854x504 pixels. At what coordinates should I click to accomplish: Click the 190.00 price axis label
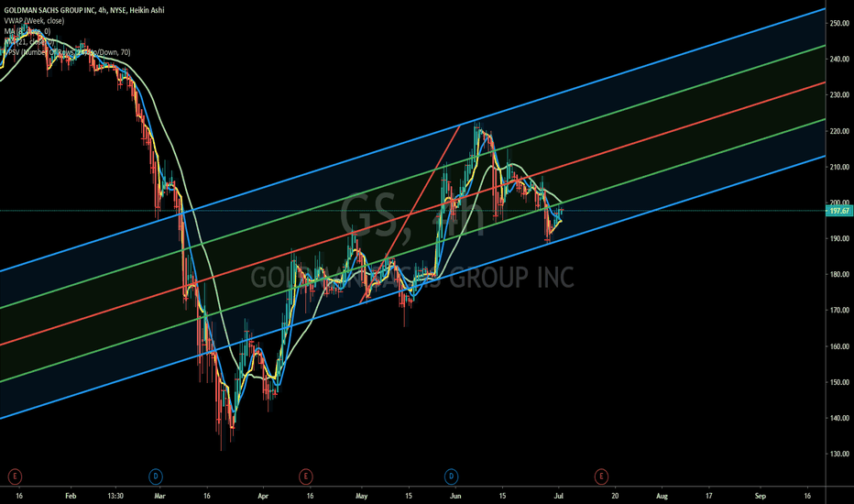pyautogui.click(x=839, y=238)
